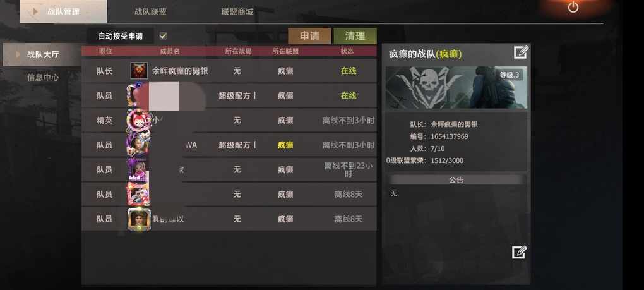Open the team name edit pencil icon
This screenshot has height=290, width=644.
click(521, 52)
